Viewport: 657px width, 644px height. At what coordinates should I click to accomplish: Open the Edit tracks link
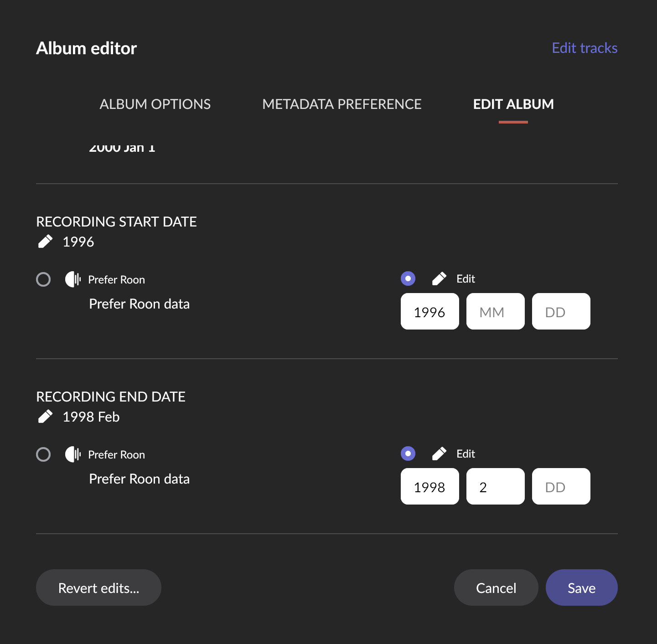point(585,48)
